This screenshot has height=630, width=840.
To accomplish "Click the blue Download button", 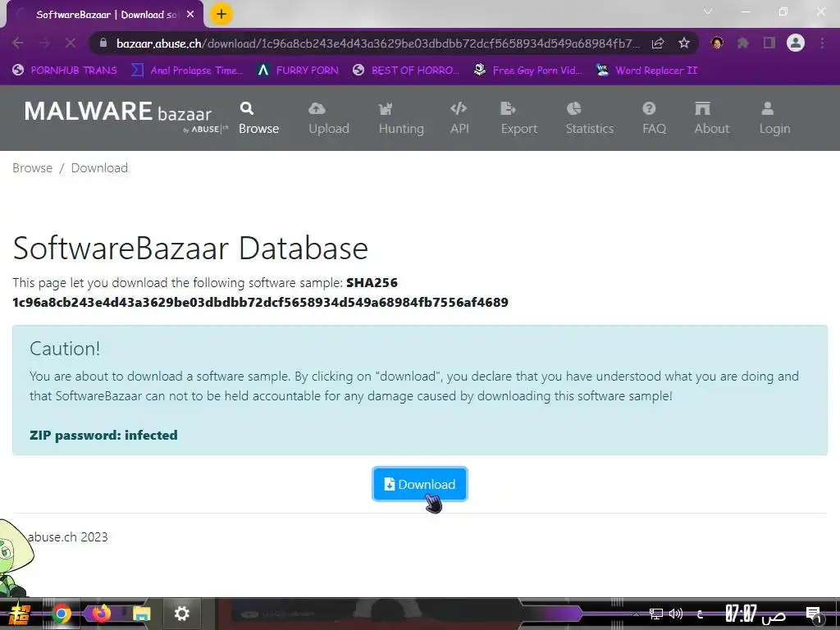I will tap(419, 484).
